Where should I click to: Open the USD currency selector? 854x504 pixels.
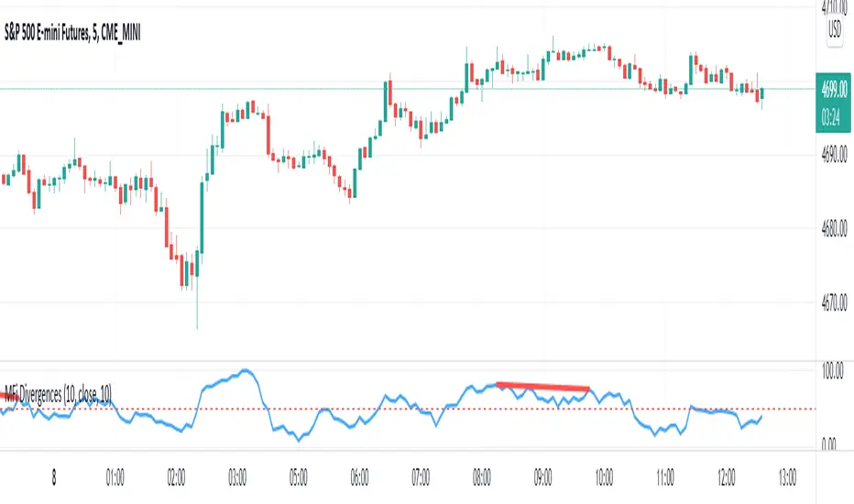coord(835,29)
